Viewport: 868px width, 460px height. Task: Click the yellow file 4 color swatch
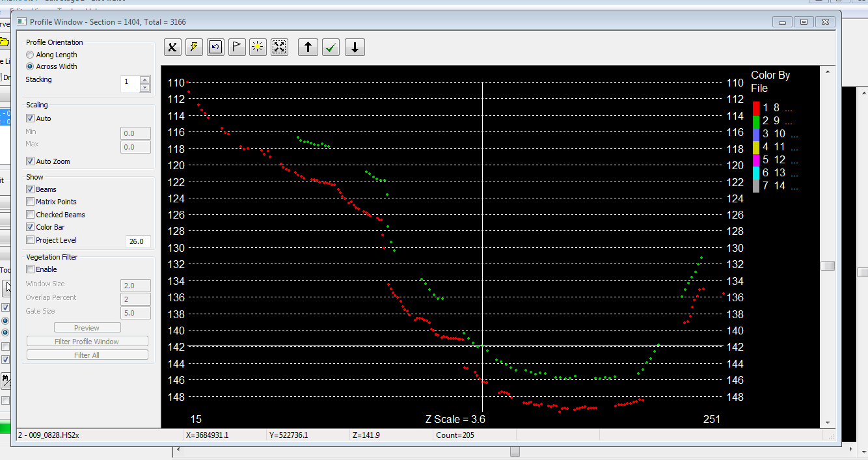pos(756,147)
